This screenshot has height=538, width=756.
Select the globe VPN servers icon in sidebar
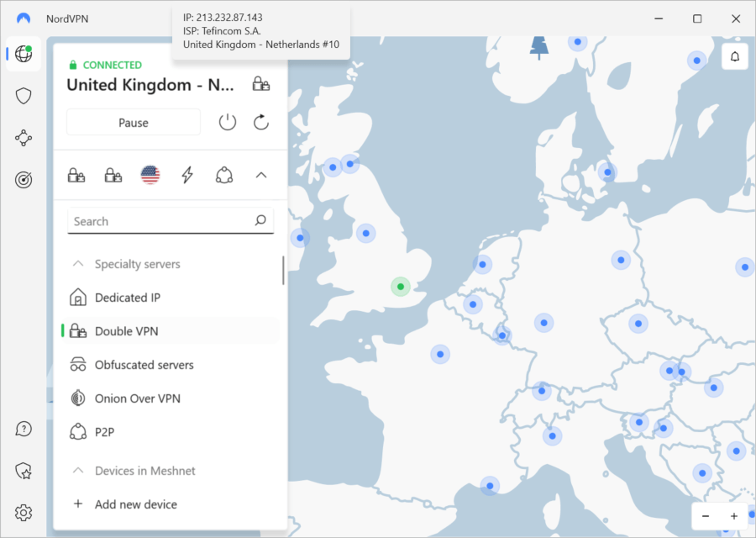pyautogui.click(x=23, y=53)
